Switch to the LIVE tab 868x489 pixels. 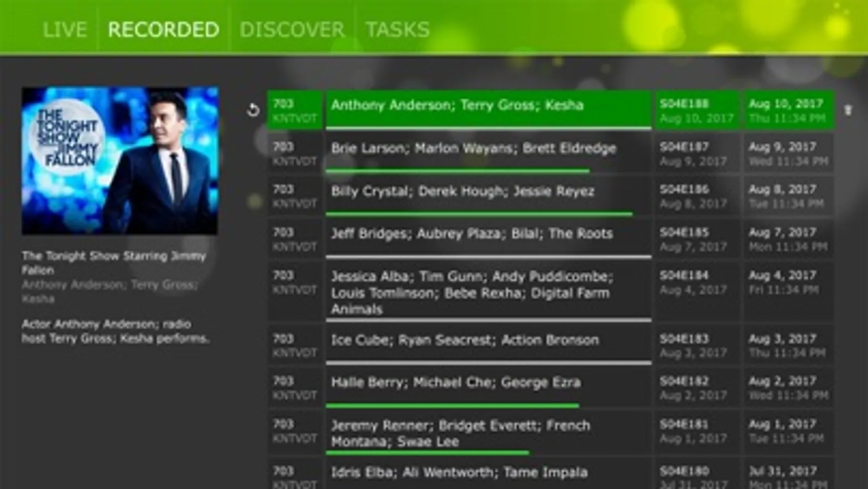pos(65,29)
